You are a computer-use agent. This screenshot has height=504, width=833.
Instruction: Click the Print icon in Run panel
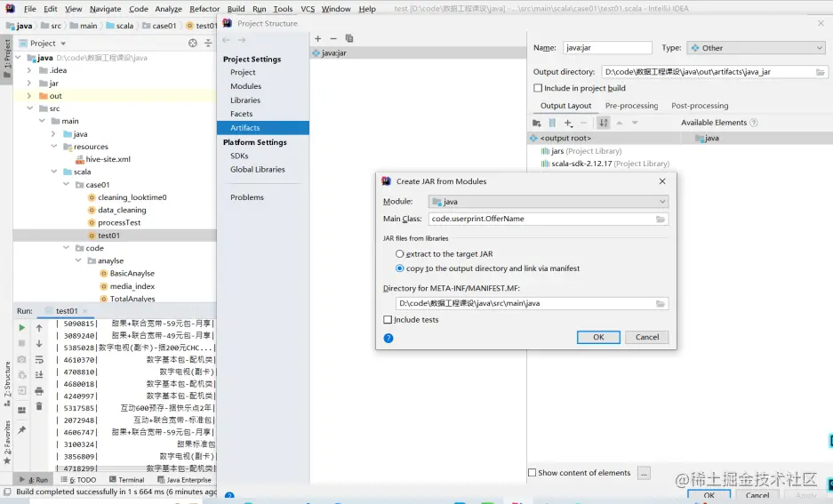[39, 391]
